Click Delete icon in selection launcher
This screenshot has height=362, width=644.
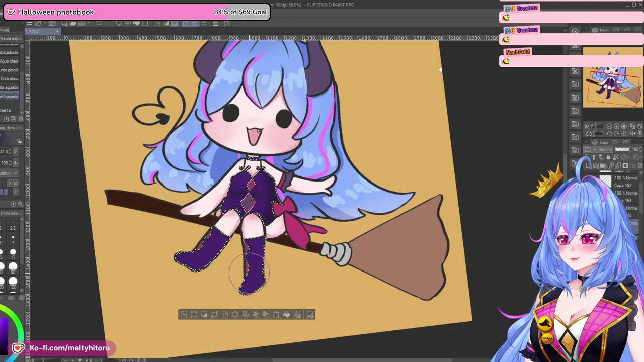pos(235,315)
